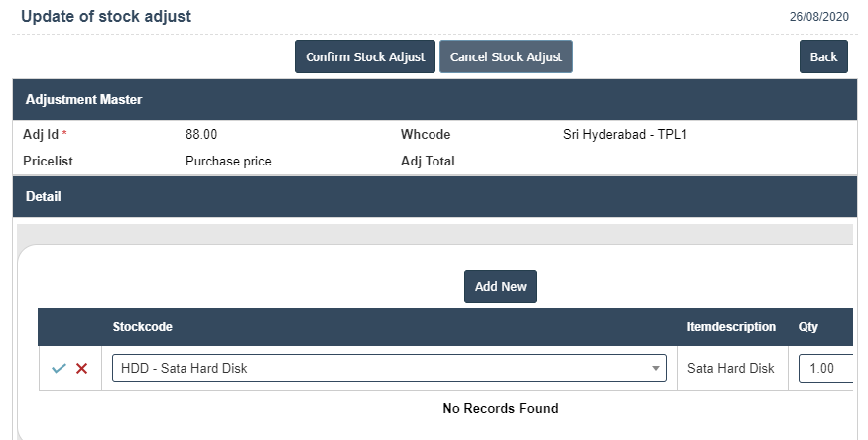Select the Adj Id value 88.00
Image resolution: width=868 pixels, height=440 pixels.
click(201, 134)
